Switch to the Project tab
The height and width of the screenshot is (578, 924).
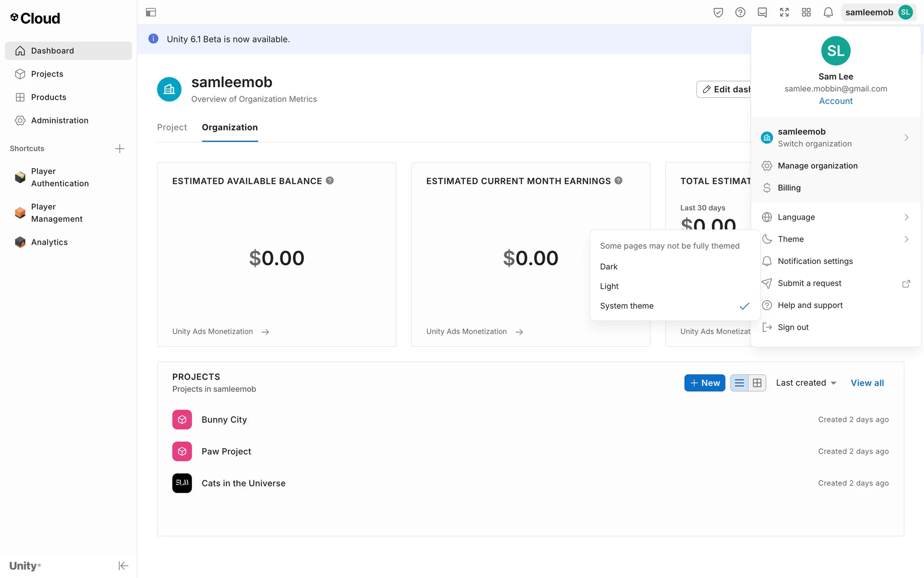pyautogui.click(x=172, y=127)
